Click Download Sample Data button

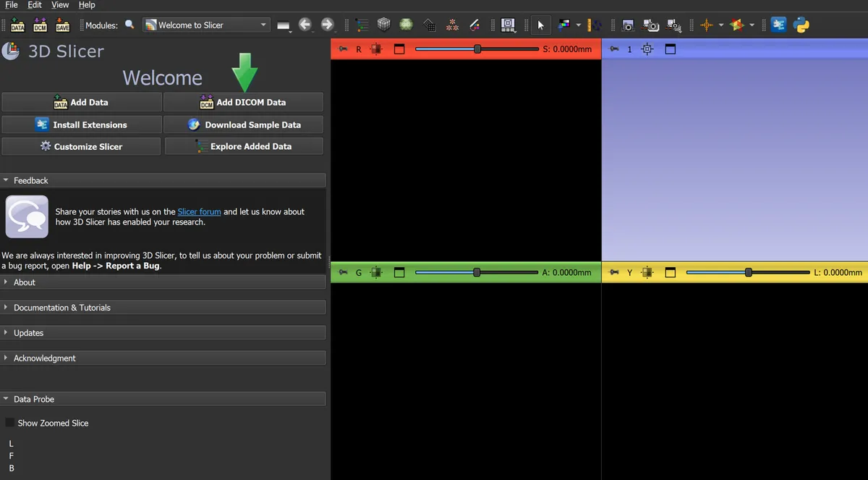coord(244,125)
